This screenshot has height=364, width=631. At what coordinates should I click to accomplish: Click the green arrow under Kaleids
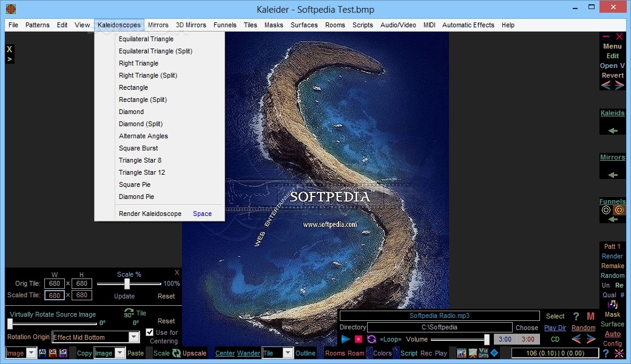click(x=612, y=130)
